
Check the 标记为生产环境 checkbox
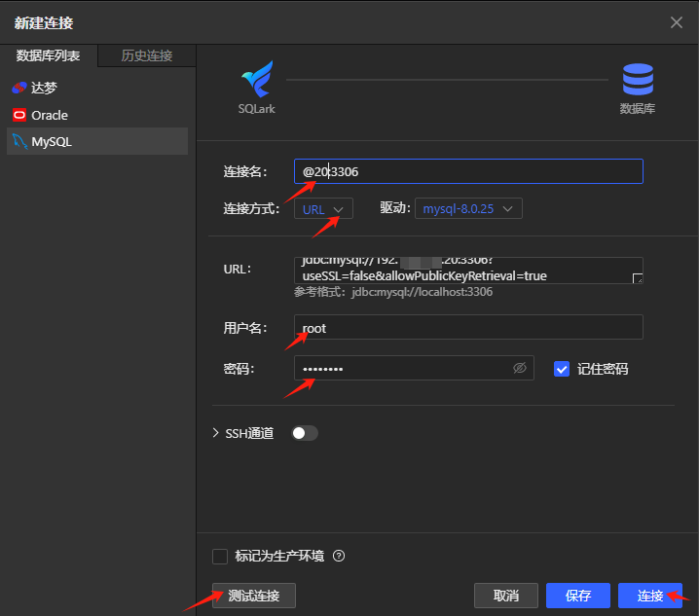pyautogui.click(x=220, y=557)
